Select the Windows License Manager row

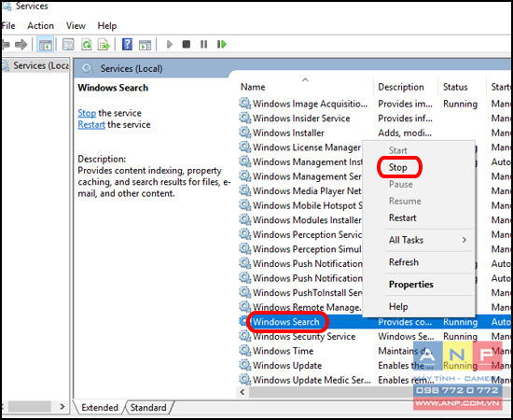(x=300, y=147)
